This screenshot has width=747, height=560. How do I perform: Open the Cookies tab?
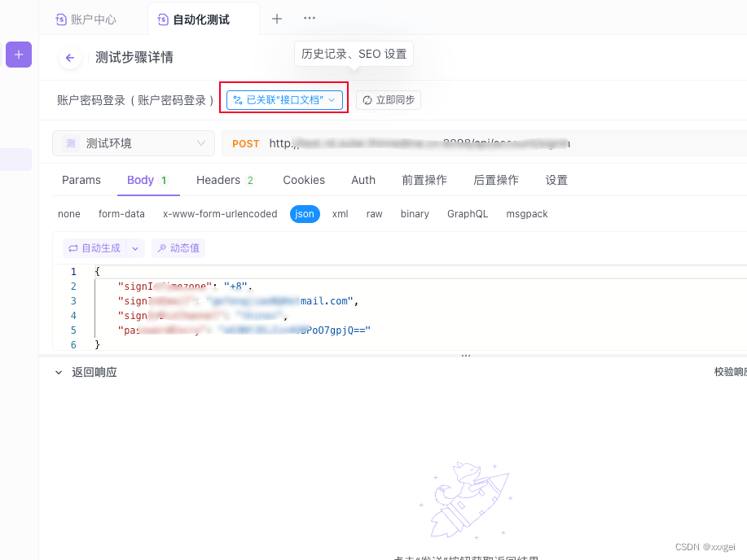coord(304,180)
